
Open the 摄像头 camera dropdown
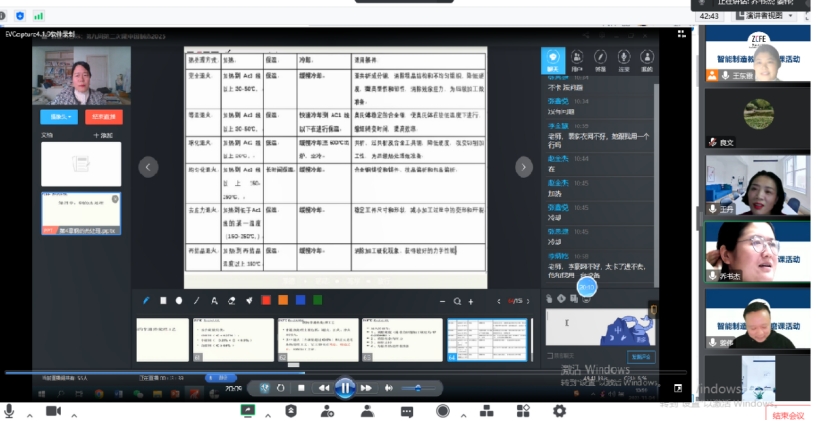(x=59, y=117)
